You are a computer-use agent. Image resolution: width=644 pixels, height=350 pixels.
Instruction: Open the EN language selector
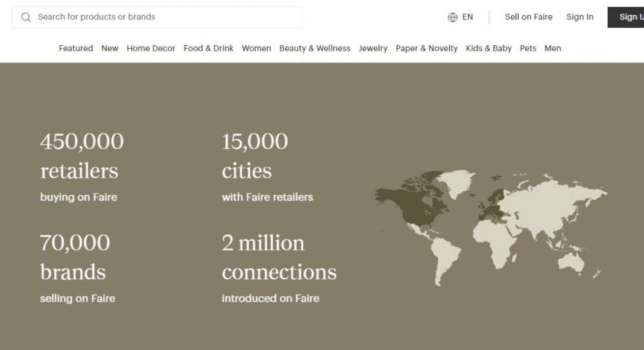click(461, 17)
